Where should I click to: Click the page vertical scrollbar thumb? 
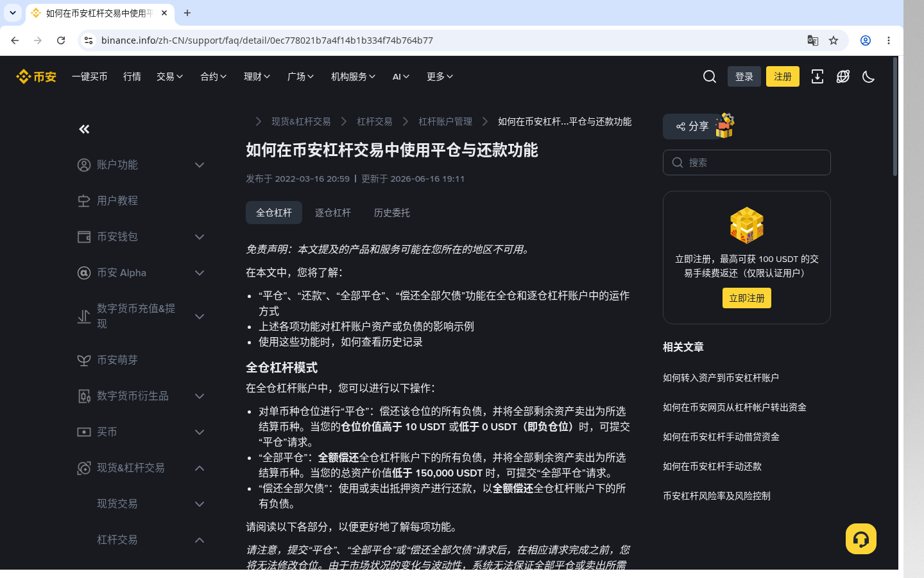click(x=895, y=117)
